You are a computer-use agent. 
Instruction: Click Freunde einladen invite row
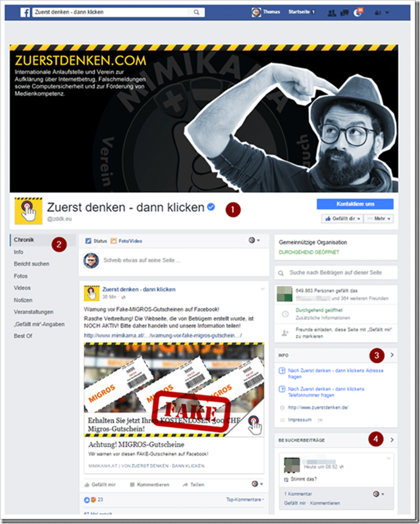point(336,333)
